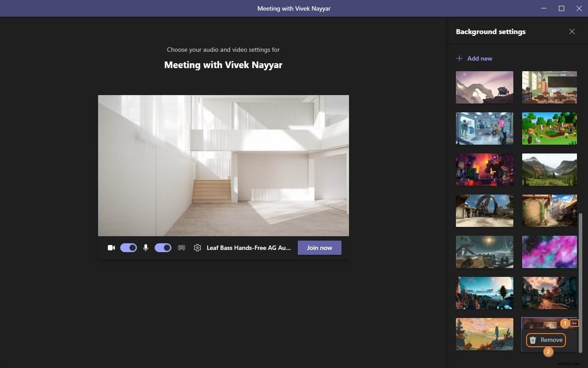The width and height of the screenshot is (588, 368).
Task: Open the Leaf Bass Hands-Free audio device name
Action: 249,248
